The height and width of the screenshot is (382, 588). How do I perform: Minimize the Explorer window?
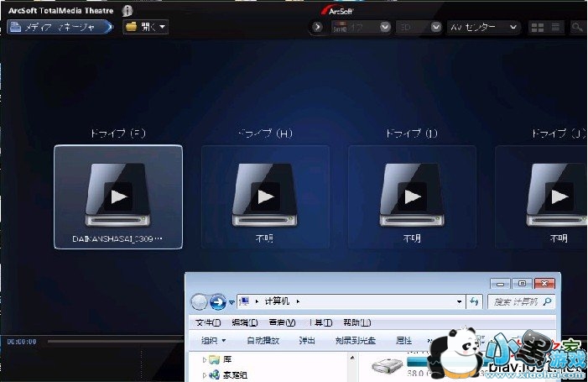point(500,284)
